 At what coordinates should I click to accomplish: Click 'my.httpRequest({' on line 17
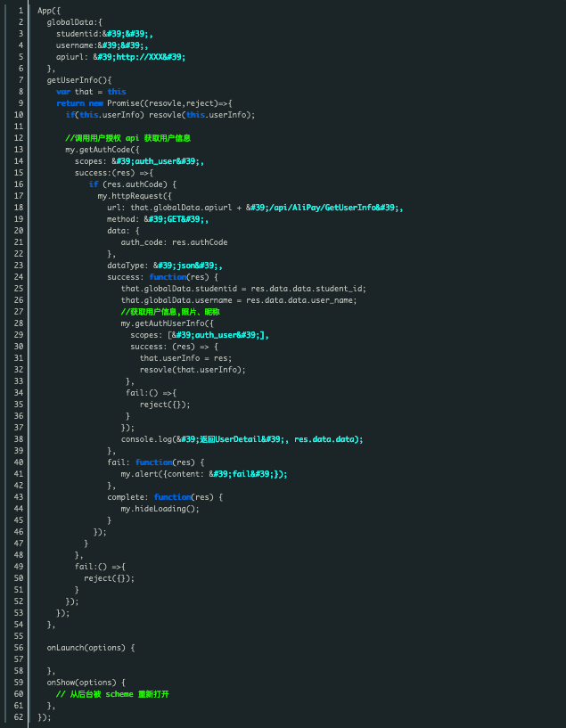point(135,196)
